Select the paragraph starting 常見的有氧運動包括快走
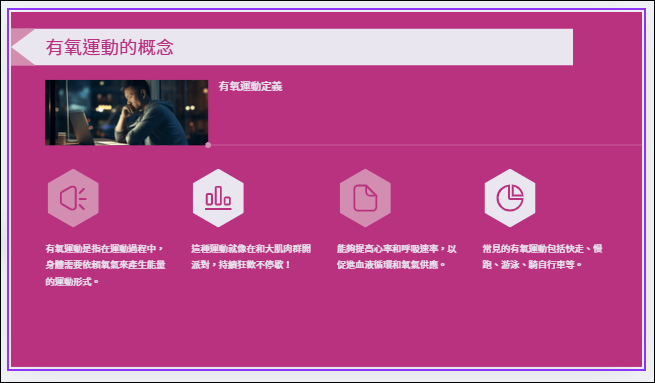This screenshot has height=383, width=655. click(x=542, y=257)
